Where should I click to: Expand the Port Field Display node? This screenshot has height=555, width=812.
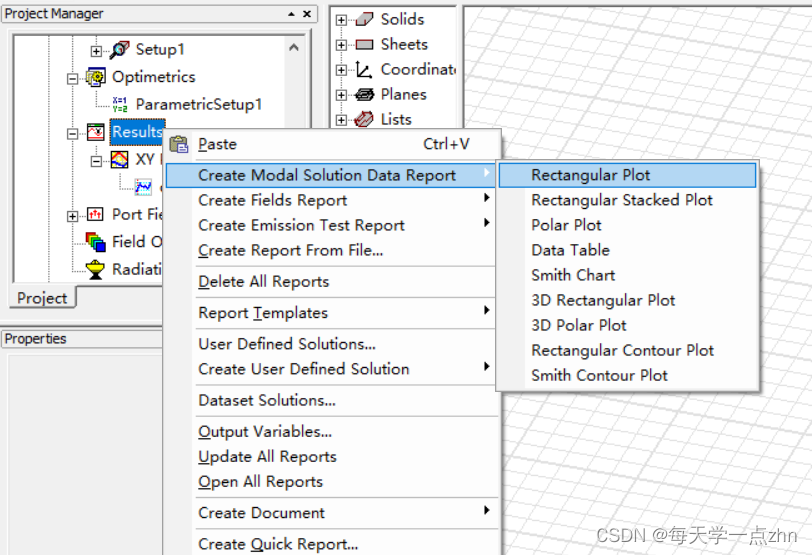(x=72, y=216)
